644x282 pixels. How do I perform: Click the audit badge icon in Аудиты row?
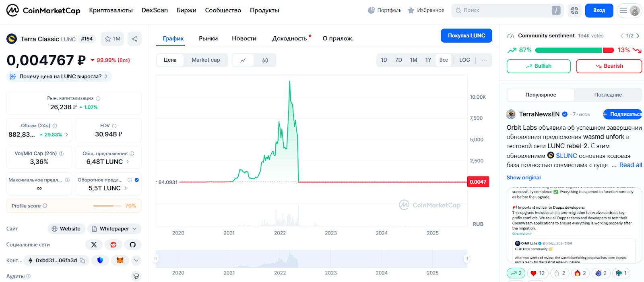tap(136, 276)
